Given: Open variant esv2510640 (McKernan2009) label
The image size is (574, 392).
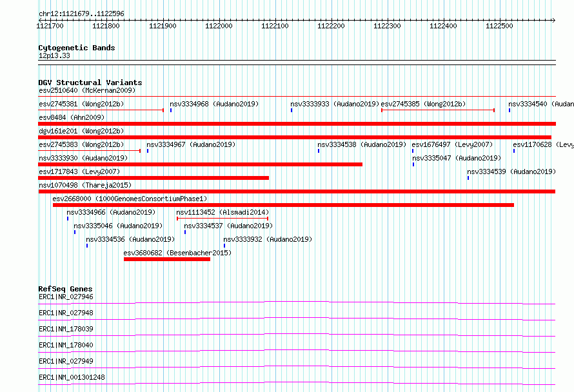Looking at the screenshot, I should (87, 90).
